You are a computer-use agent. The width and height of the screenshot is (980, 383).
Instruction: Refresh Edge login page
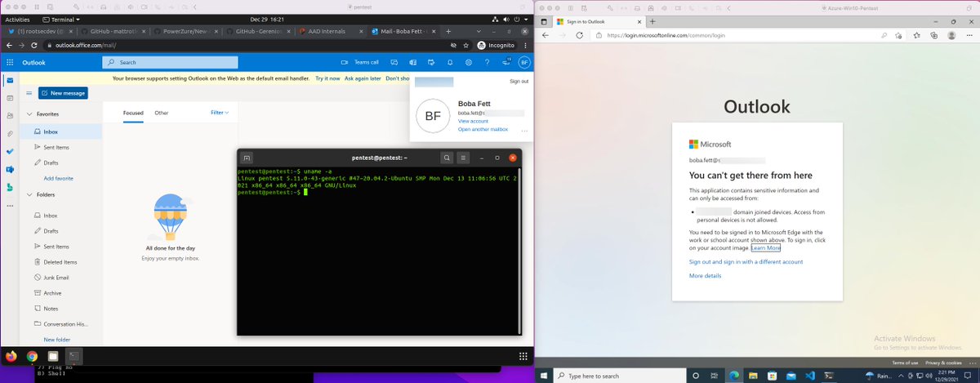pyautogui.click(x=578, y=35)
